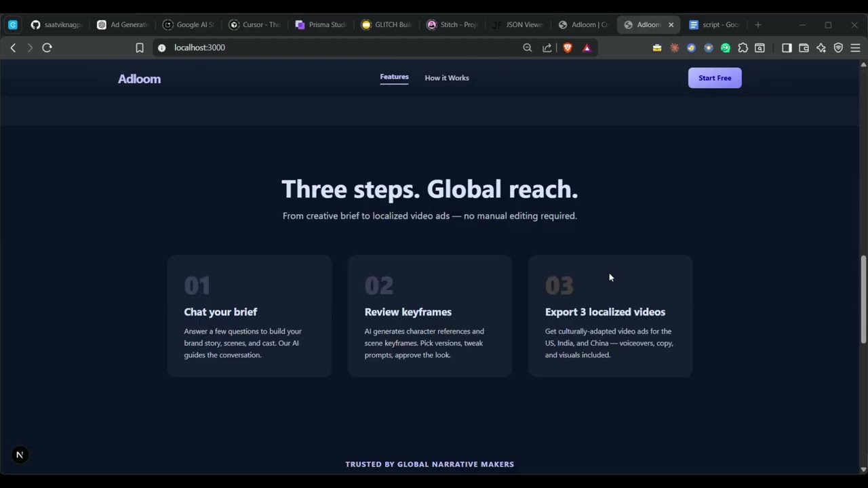Go back to the previous page

click(13, 47)
